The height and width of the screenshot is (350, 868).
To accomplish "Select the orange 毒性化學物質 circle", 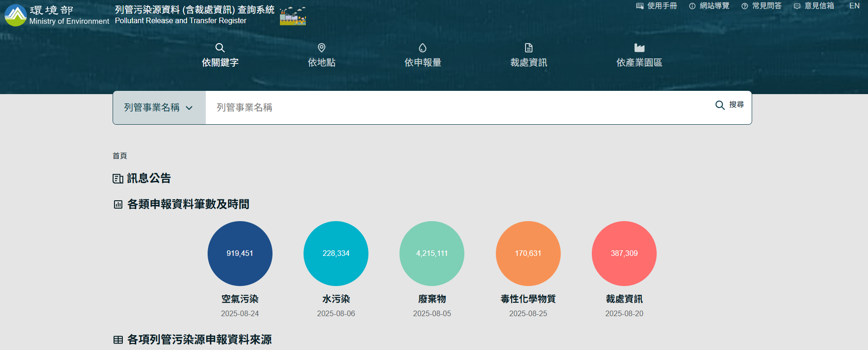I will coord(528,254).
